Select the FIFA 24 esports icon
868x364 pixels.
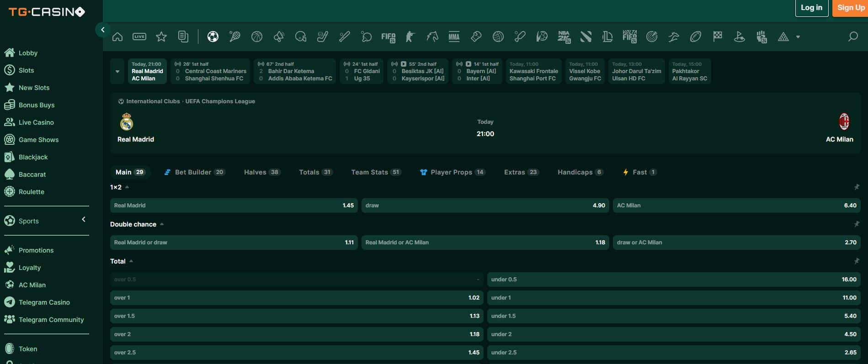[x=389, y=37]
